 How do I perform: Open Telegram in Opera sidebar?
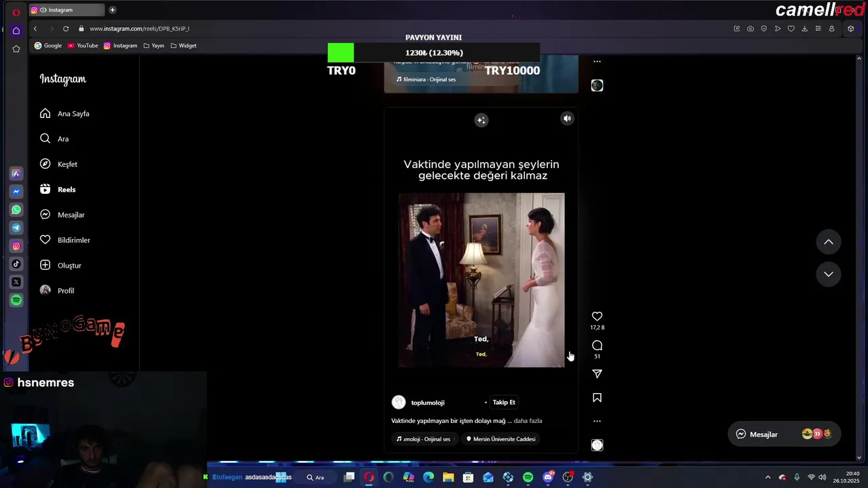[x=16, y=228]
